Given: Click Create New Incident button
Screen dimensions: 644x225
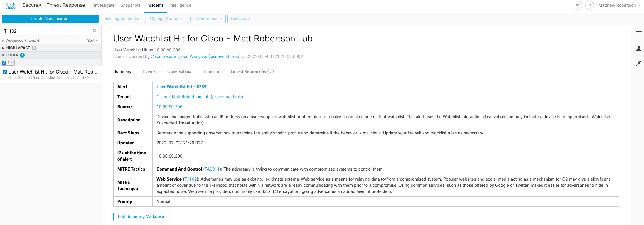Looking at the screenshot, I should click(x=50, y=19).
